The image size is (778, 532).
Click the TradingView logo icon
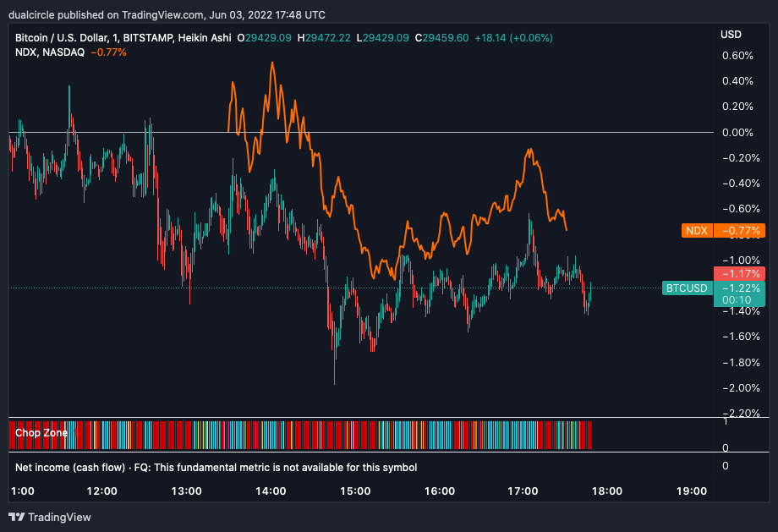[16, 517]
